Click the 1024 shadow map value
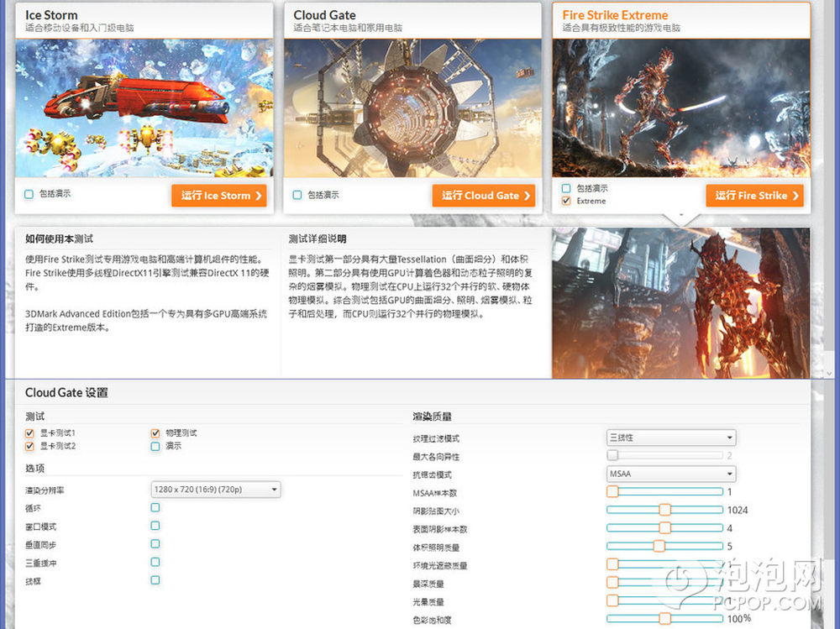The image size is (840, 629). [738, 510]
